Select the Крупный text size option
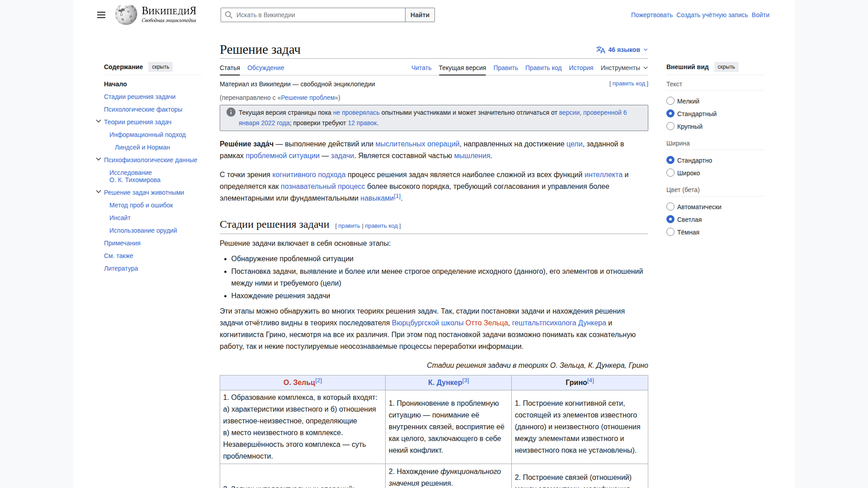The height and width of the screenshot is (488, 868). pos(670,127)
